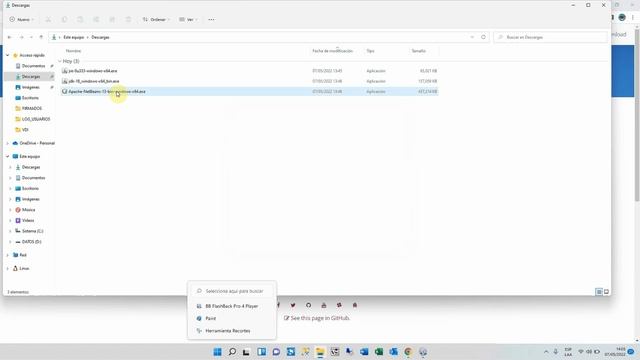
Task: Click the Rename icon in the Explorer toolbar
Action: [x=96, y=20]
